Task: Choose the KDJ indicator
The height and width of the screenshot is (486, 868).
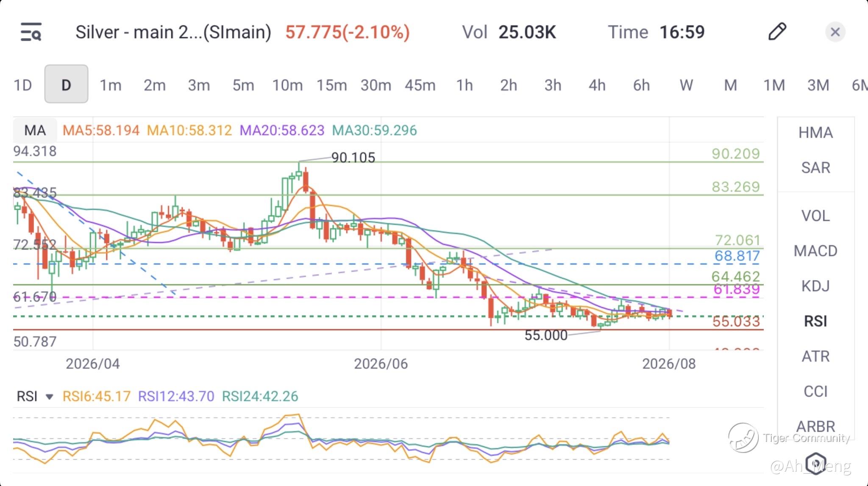Action: pos(815,286)
